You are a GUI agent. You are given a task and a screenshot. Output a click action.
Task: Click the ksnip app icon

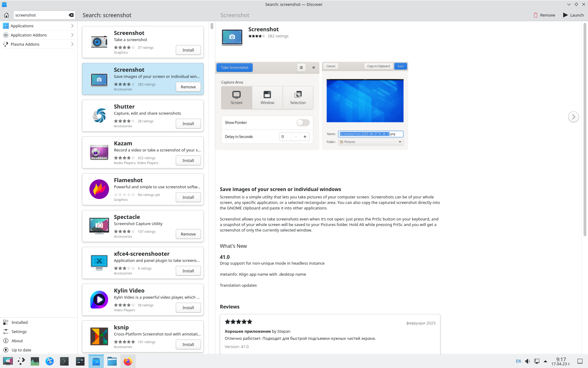(99, 336)
